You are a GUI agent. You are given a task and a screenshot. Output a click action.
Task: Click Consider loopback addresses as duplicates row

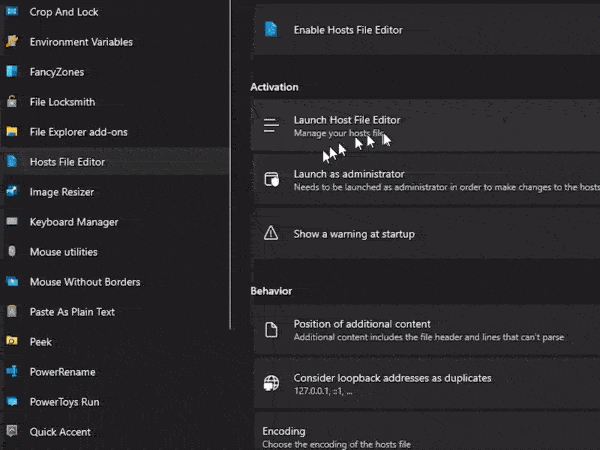click(427, 383)
